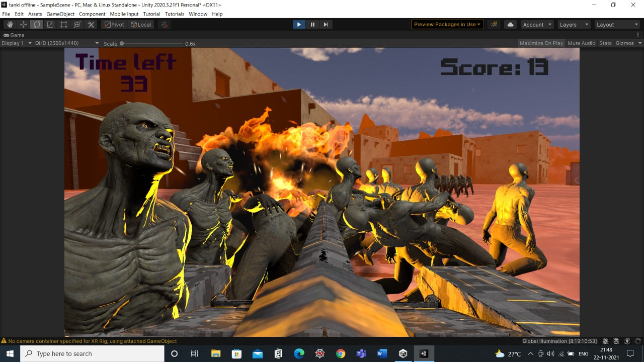Open the GameObject menu

[60, 14]
